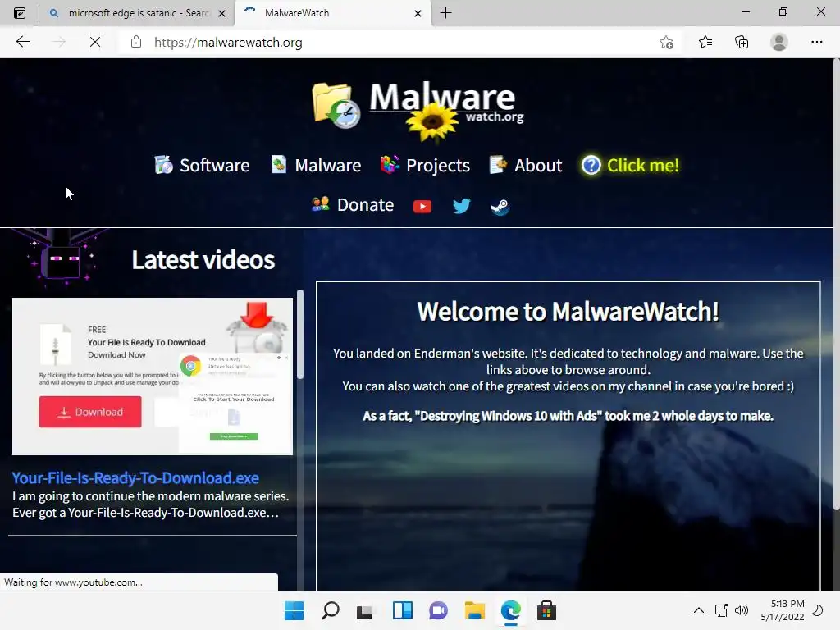
Task: Click the Donate people icon
Action: [x=321, y=204]
